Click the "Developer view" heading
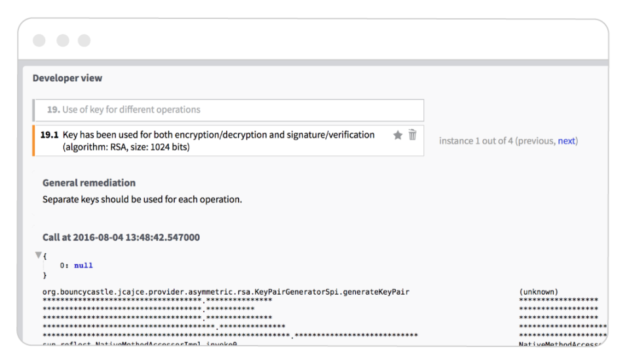This screenshot has width=629, height=364. 67,78
